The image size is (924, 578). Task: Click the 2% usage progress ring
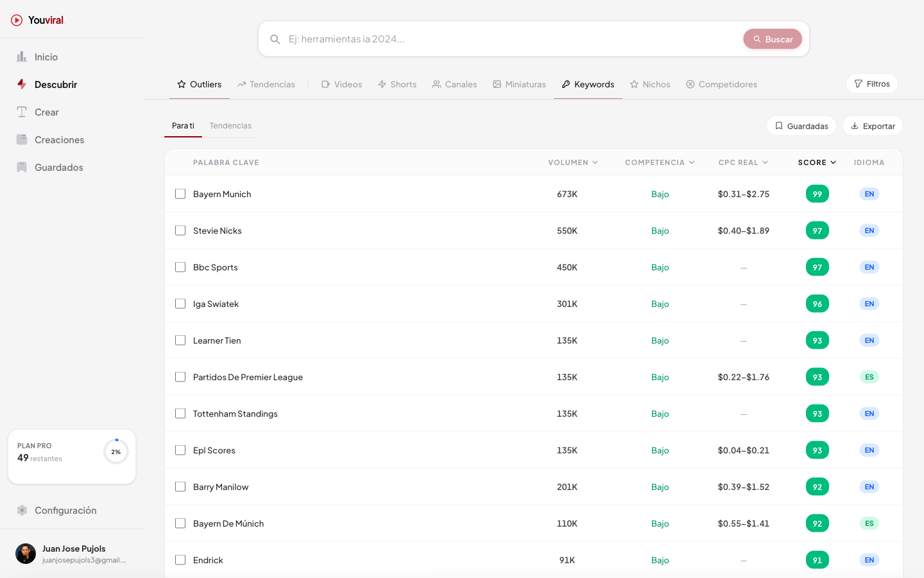(x=116, y=451)
